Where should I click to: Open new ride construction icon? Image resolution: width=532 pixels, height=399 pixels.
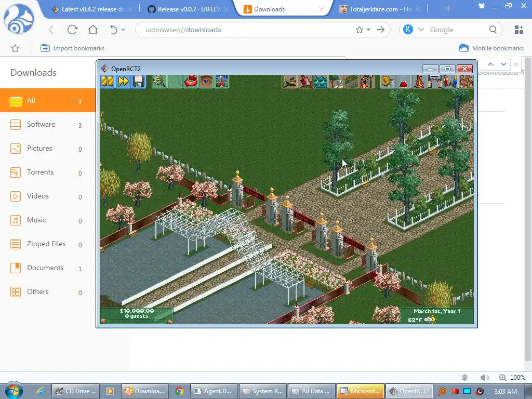(x=367, y=82)
